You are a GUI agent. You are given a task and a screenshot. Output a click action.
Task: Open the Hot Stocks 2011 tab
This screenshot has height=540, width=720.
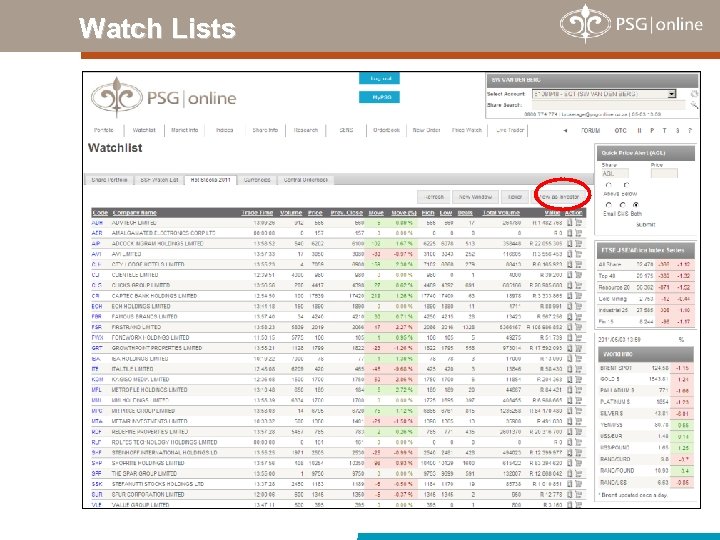pyautogui.click(x=210, y=180)
